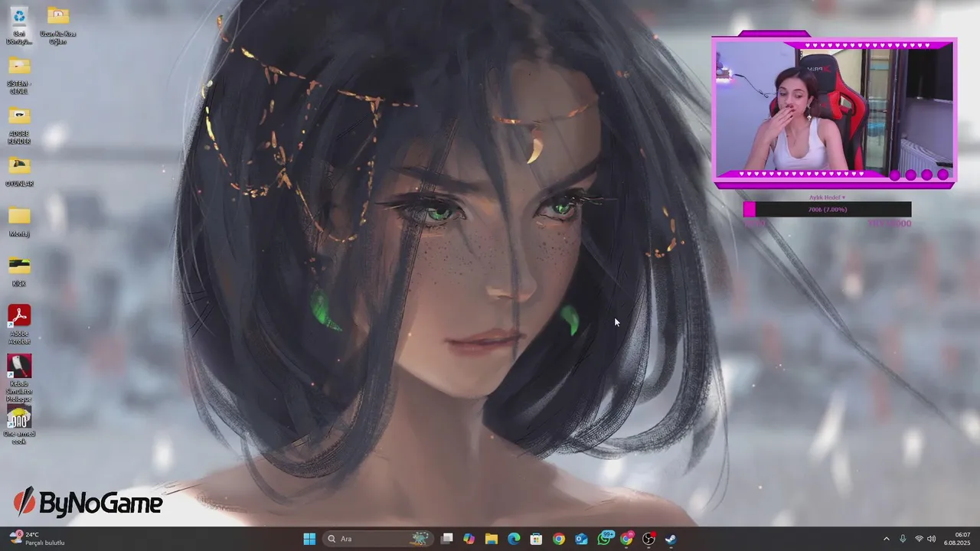Expand the hidden system tray icons chevron

point(887,539)
